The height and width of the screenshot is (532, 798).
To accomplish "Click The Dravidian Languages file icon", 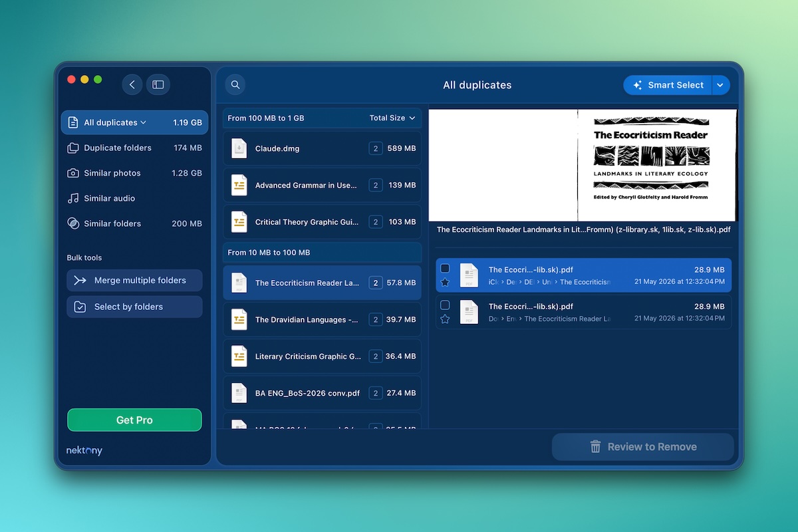I will 239,320.
